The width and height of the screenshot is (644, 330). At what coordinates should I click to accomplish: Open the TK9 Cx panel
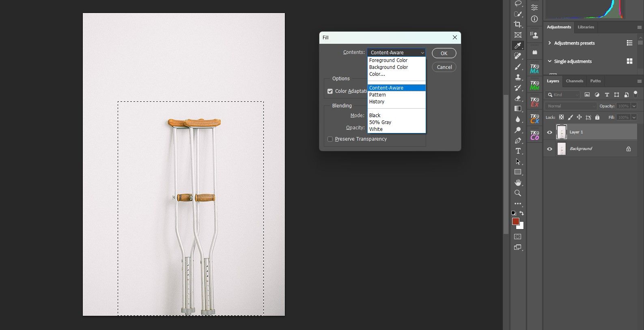pos(534,118)
